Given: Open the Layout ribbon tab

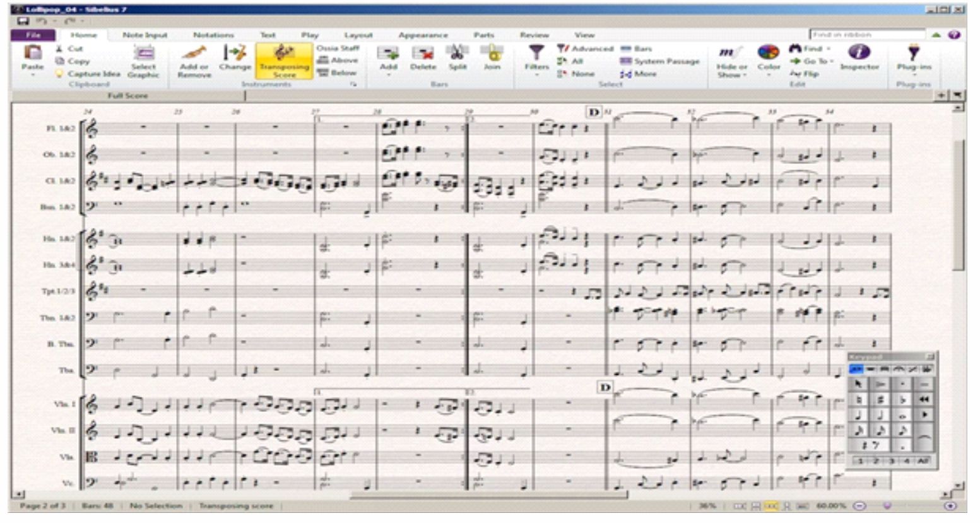Looking at the screenshot, I should 358,35.
